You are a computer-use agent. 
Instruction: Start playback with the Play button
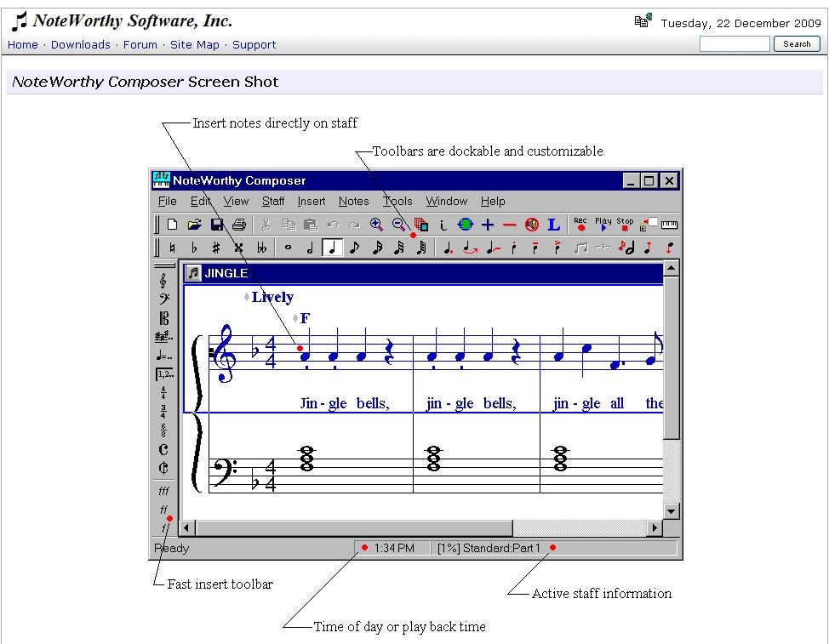click(603, 224)
